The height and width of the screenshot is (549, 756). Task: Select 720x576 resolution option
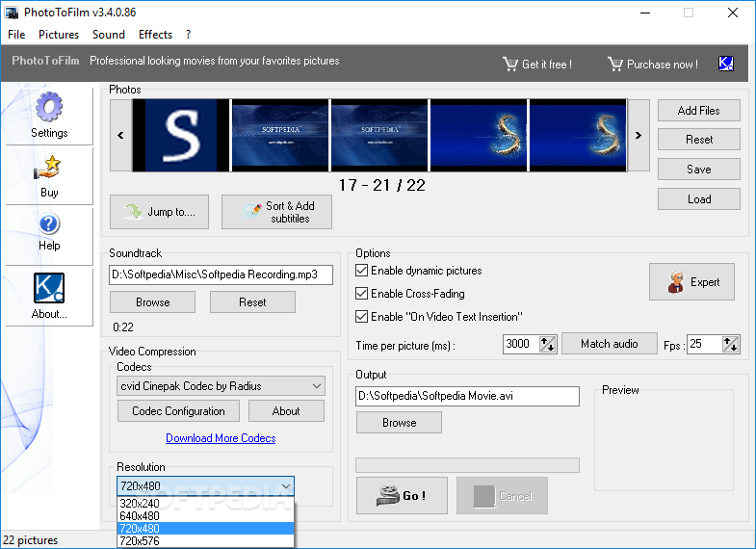coord(205,540)
